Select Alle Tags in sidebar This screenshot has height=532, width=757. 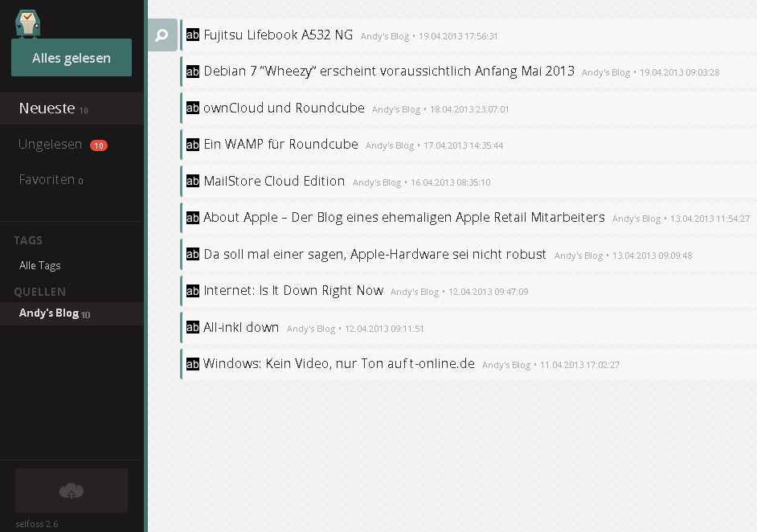[x=40, y=265]
